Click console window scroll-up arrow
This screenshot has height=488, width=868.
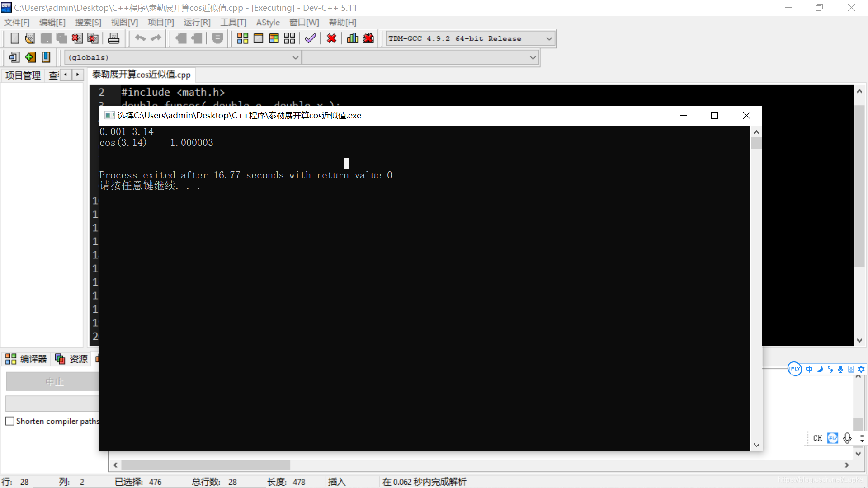[x=756, y=132]
